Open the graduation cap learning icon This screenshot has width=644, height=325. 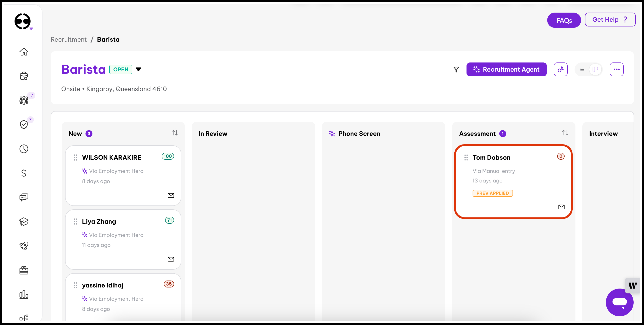coord(24,222)
